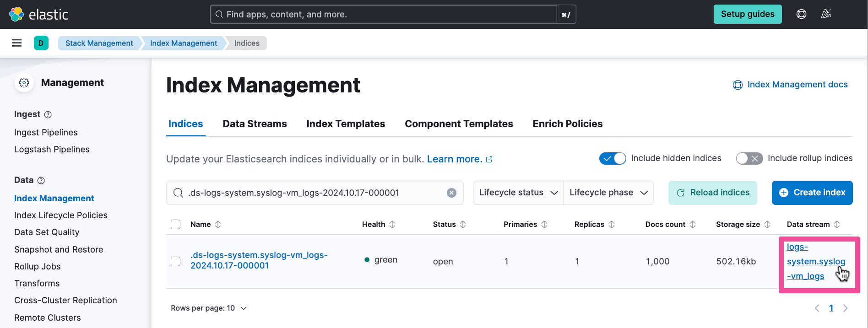Open Index Management in sidebar
The image size is (868, 328).
click(54, 199)
